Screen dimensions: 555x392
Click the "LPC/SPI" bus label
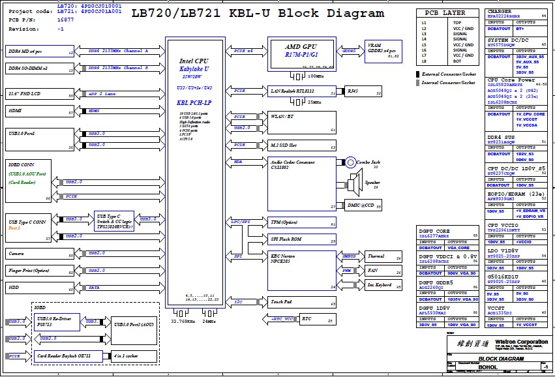(241, 222)
